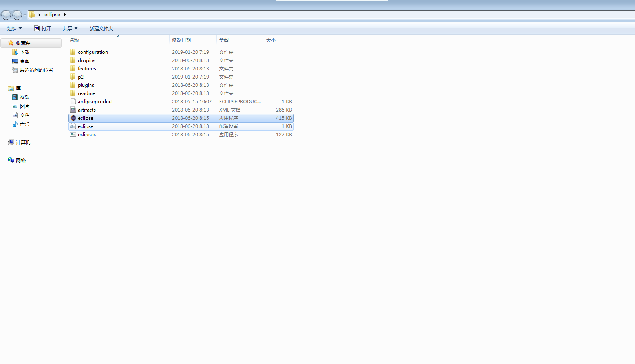Select the plugins folder name
635x364 pixels.
point(86,85)
